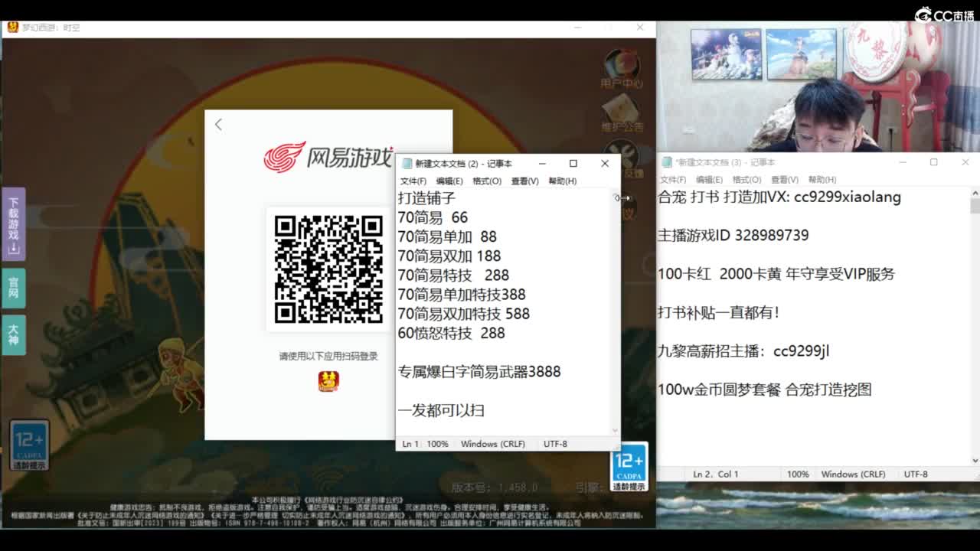Click the 梦幻西游 game window title icon
Screen dimensions: 980x551
coord(12,28)
